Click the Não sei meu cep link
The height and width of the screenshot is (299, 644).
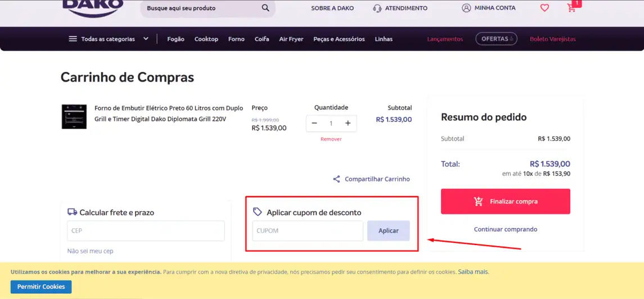(x=91, y=251)
